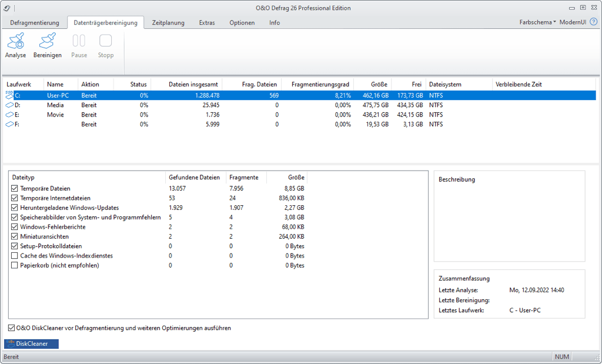Sort by the Fragmentierungsgrad column header

pos(318,84)
